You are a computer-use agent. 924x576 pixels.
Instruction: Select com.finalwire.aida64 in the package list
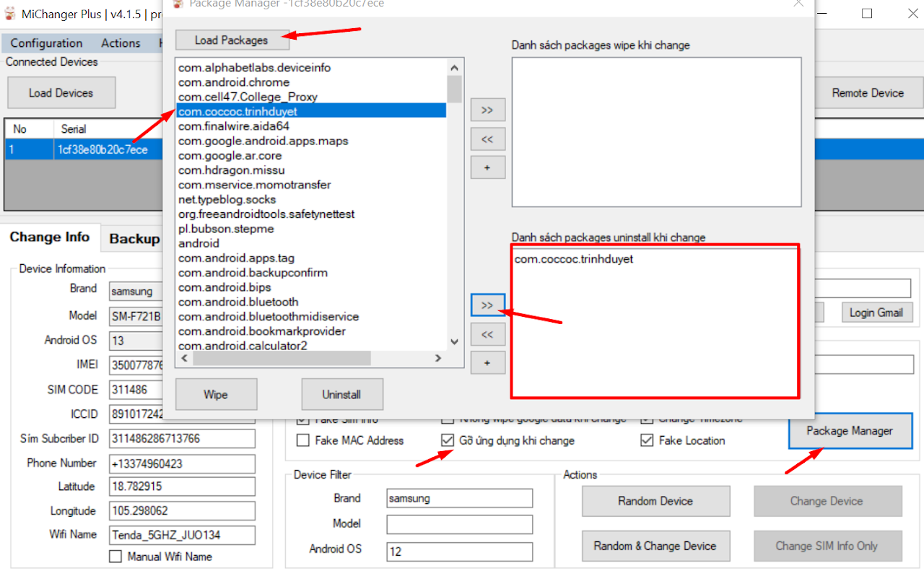[234, 126]
